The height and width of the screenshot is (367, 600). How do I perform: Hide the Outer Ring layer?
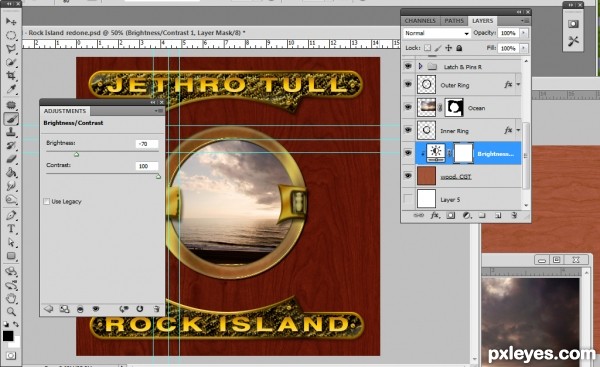coord(408,84)
